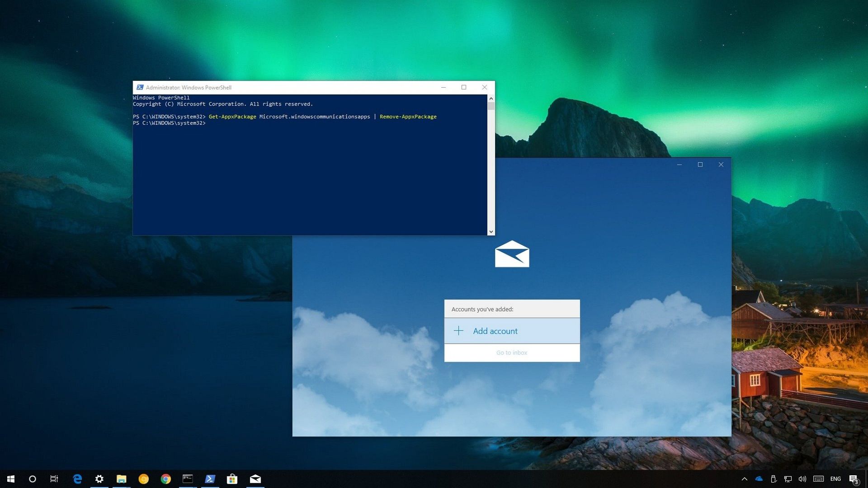This screenshot has width=868, height=488.
Task: Launch Microsoft Edge from the taskbar
Action: pyautogui.click(x=77, y=479)
